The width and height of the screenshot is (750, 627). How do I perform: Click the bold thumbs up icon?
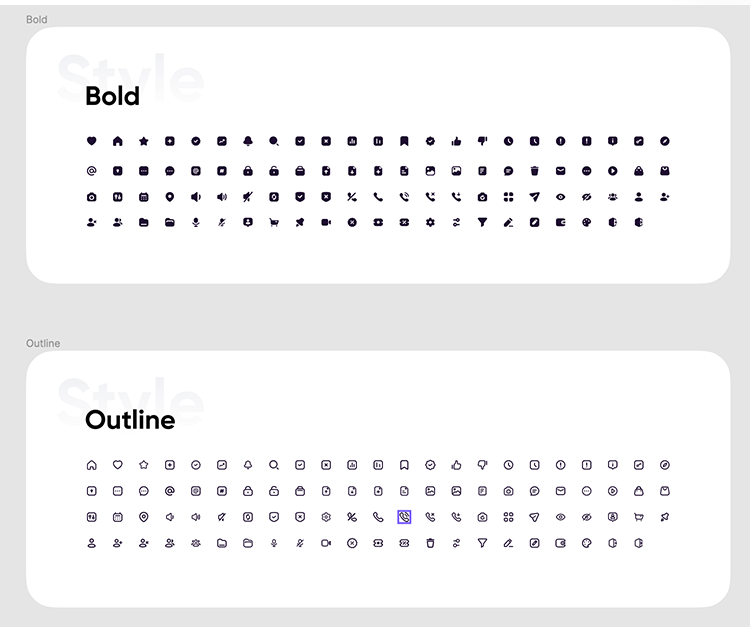coord(456,141)
